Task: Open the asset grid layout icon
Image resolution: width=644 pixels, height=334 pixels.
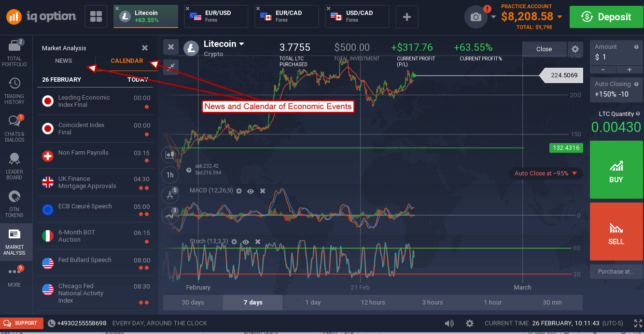Action: coord(96,17)
